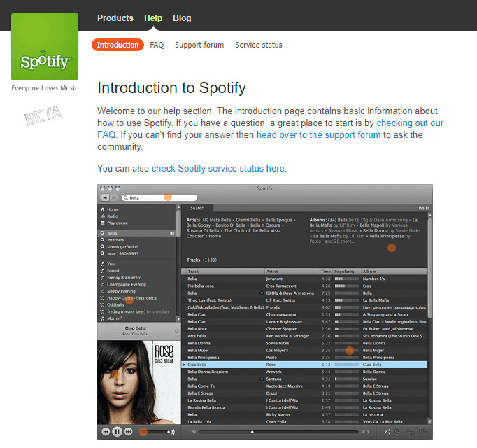Open the Support forum tab
This screenshot has width=477, height=448.
199,45
